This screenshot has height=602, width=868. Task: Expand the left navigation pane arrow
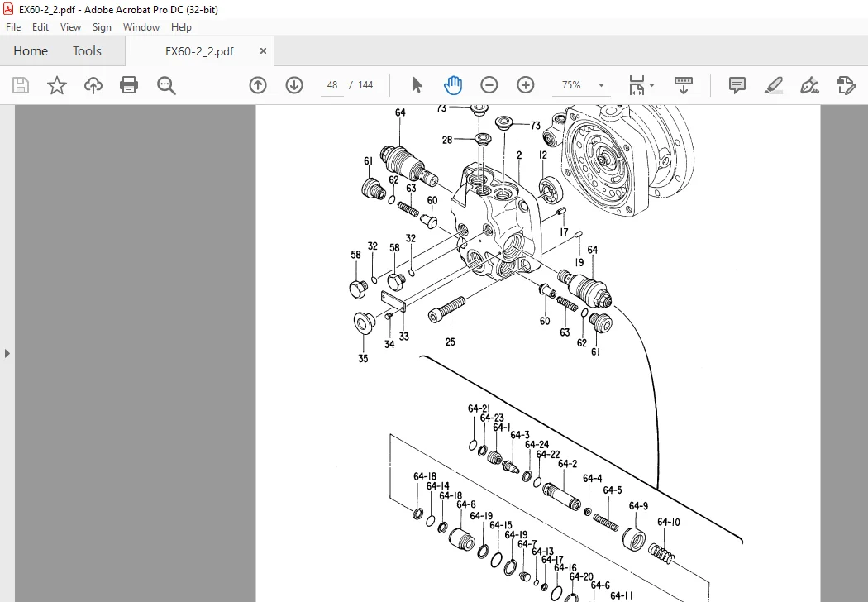click(7, 353)
